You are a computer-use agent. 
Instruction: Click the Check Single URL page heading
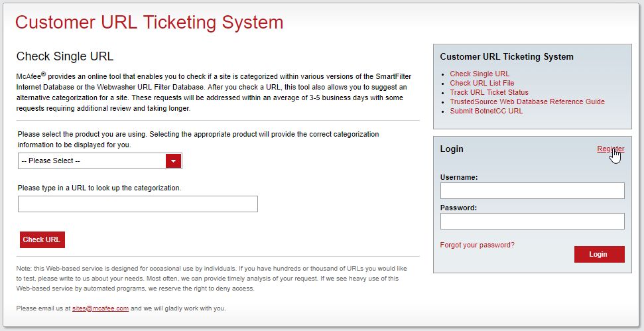pyautogui.click(x=65, y=56)
